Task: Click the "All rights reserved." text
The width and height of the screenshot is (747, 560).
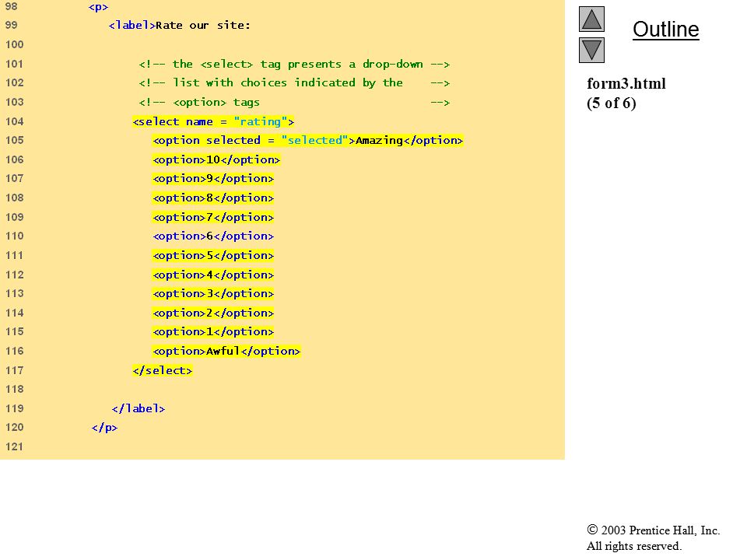Action: tap(633, 546)
